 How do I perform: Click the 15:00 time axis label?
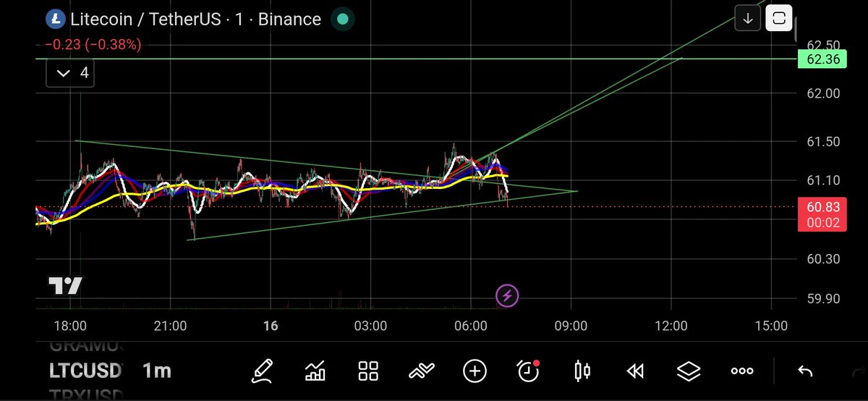pyautogui.click(x=771, y=326)
